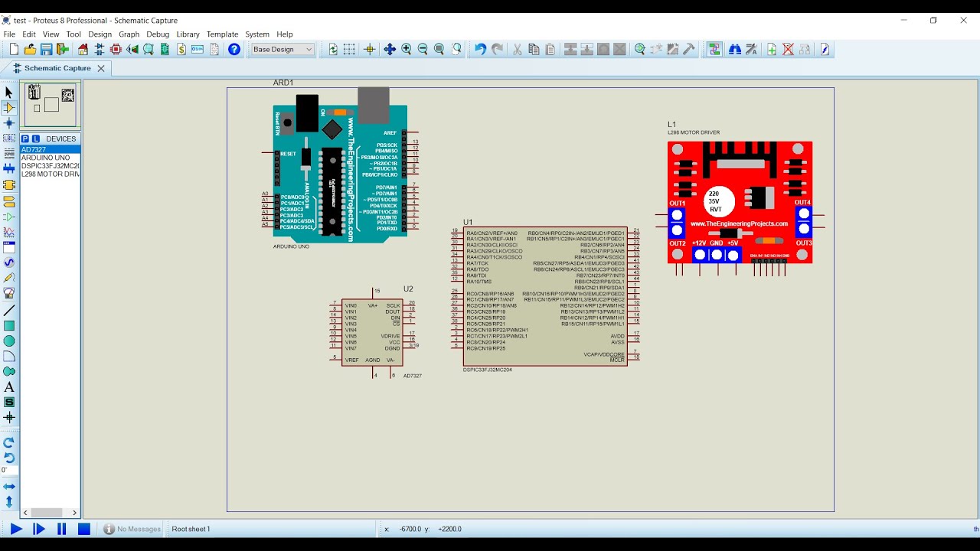Go to the Home page icon
980x551 pixels.
tap(83, 49)
